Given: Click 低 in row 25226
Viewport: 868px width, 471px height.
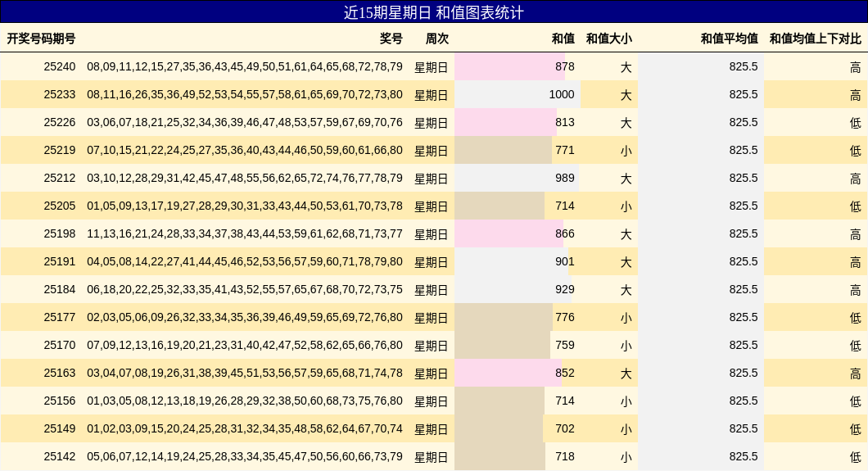Looking at the screenshot, I should [x=855, y=123].
